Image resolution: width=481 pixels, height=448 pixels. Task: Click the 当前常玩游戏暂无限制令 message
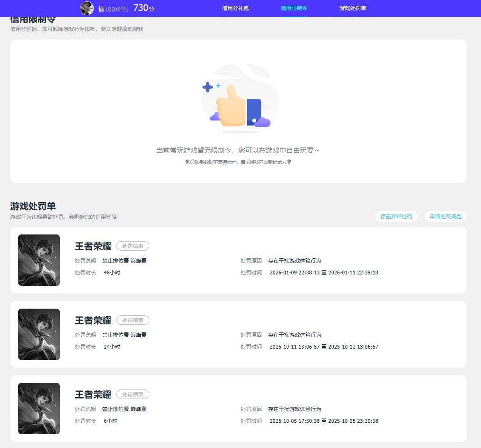point(238,150)
